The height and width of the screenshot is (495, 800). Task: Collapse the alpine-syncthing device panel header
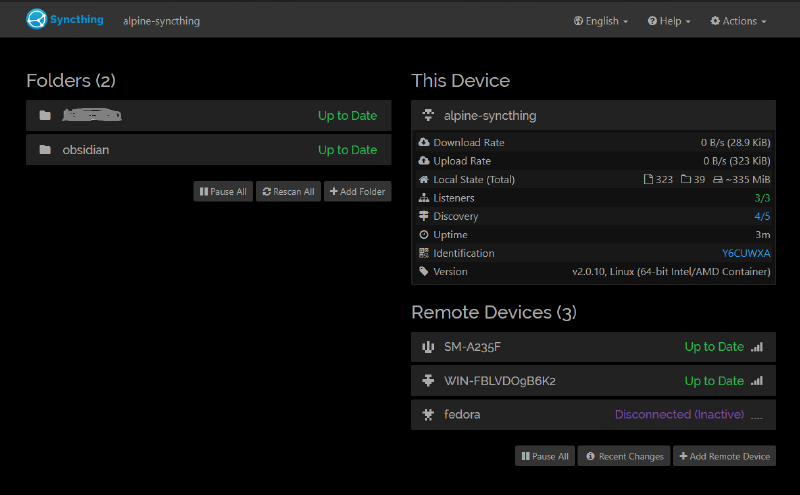pos(593,115)
